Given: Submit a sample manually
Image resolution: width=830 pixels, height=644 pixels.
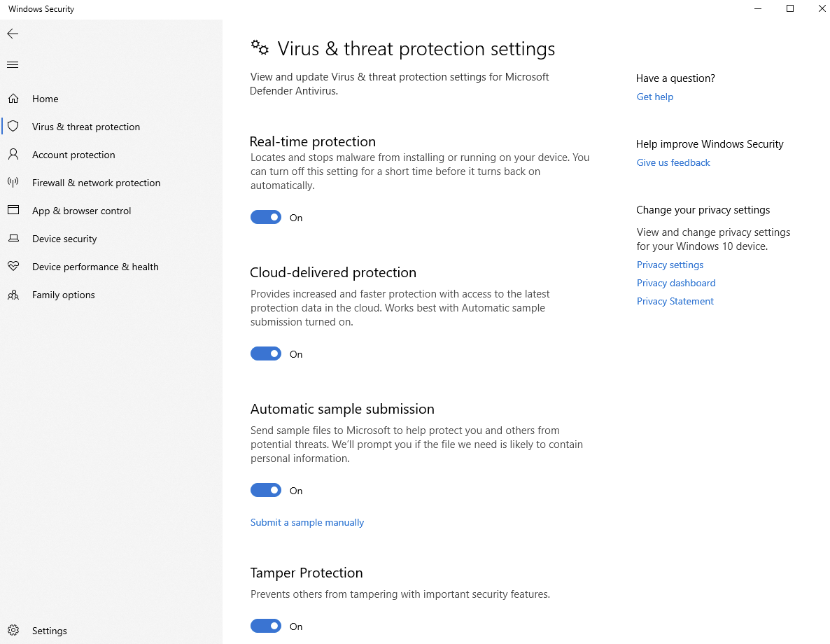Looking at the screenshot, I should click(307, 522).
